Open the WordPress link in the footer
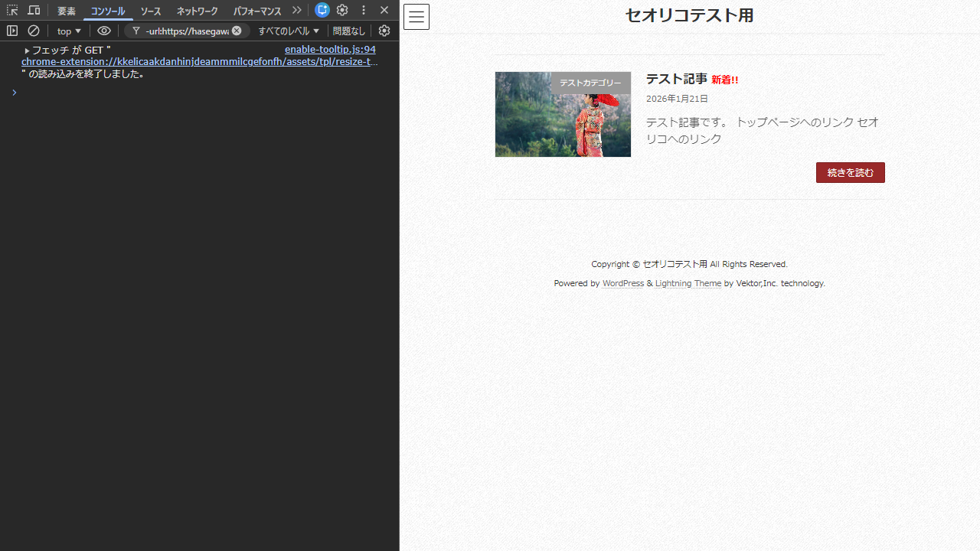980x551 pixels. pos(622,283)
